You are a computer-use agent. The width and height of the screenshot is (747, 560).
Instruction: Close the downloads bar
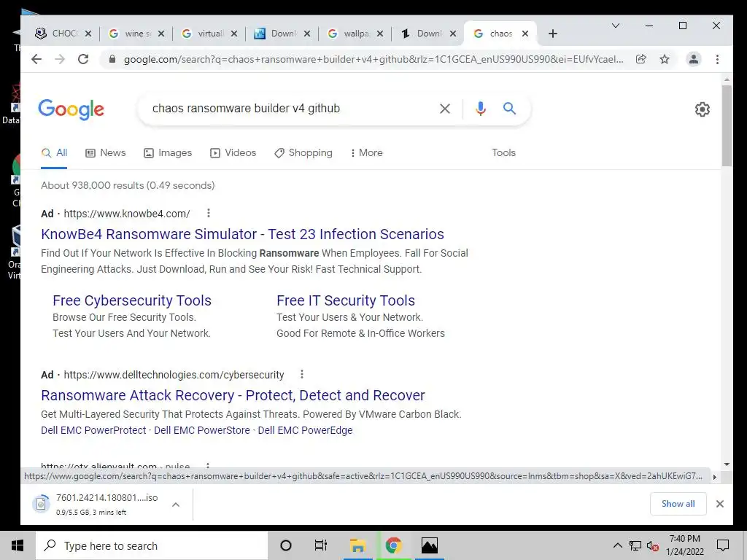(720, 504)
